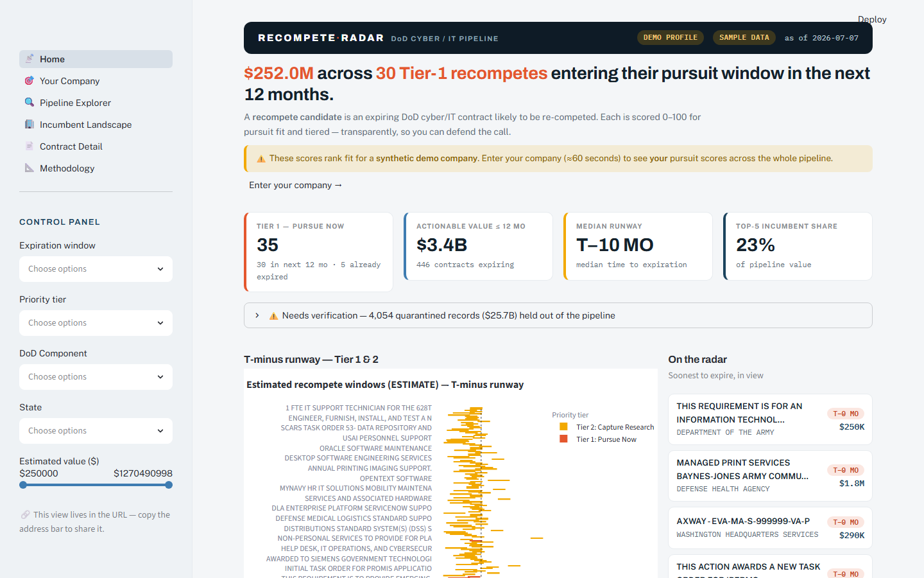Click the Priority tier dropdown arrow
The image size is (924, 578).
[x=160, y=323]
